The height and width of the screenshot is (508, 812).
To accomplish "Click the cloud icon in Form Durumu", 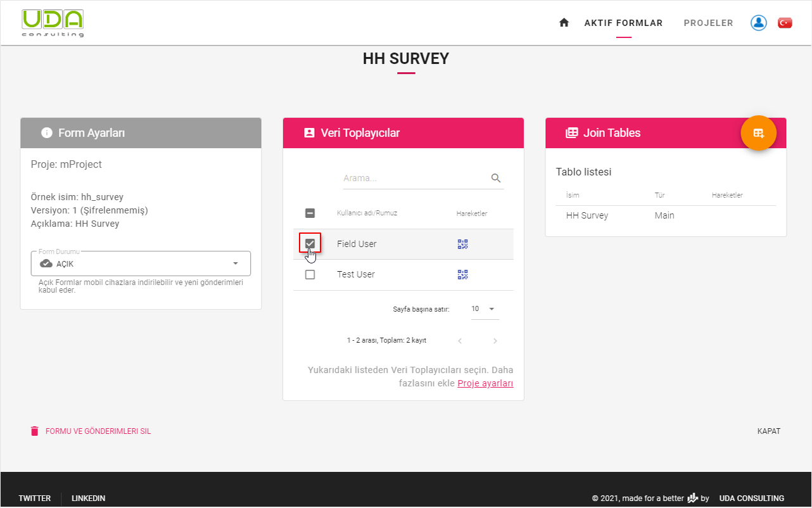I will click(x=46, y=264).
